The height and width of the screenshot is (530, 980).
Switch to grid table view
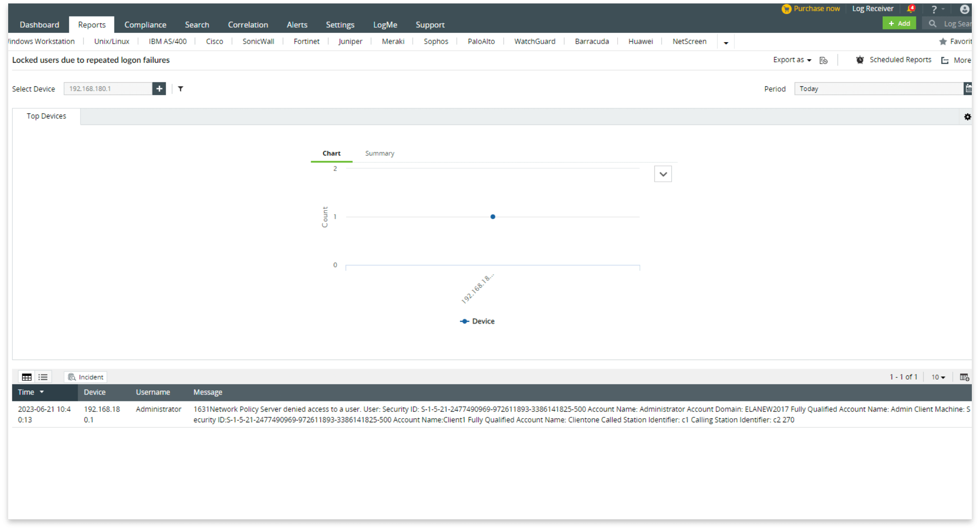pos(27,377)
